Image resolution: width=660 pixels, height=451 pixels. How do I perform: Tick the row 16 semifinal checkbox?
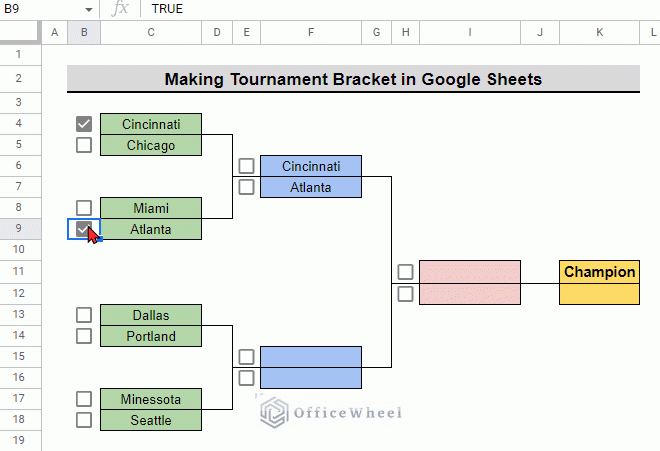pos(246,378)
